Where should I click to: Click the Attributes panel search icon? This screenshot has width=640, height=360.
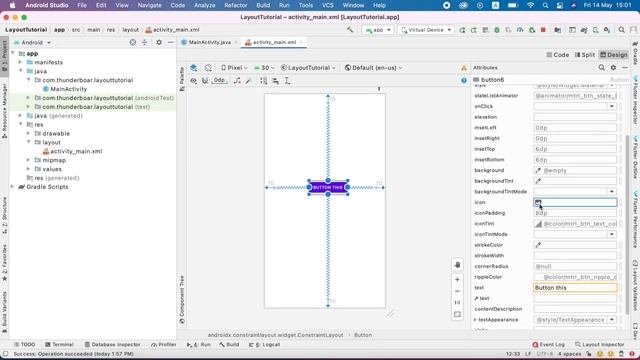coord(601,68)
